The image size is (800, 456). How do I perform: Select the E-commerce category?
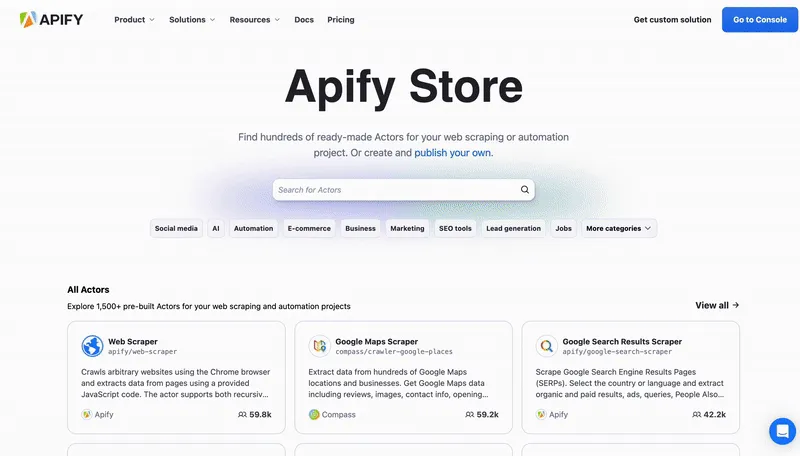tap(309, 229)
